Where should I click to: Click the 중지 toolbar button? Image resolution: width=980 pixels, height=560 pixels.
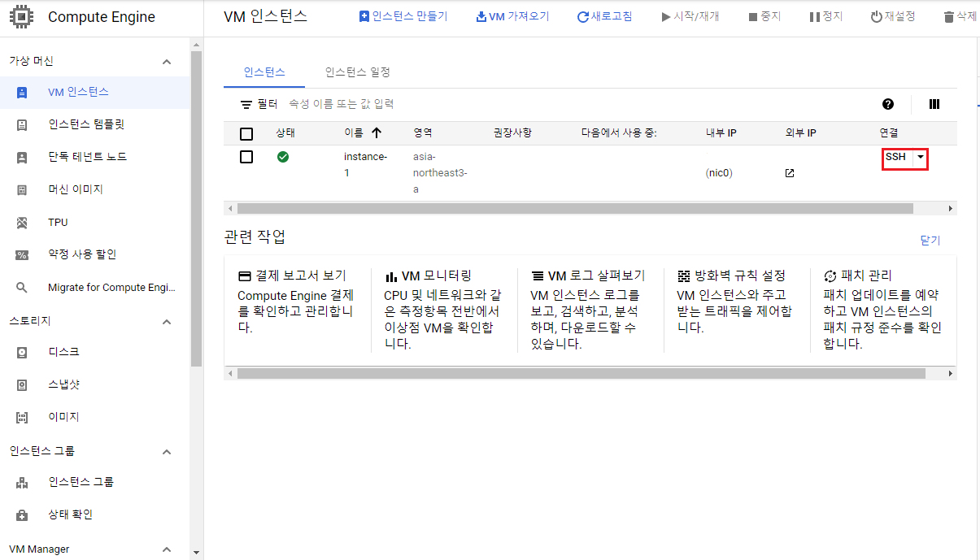[764, 16]
